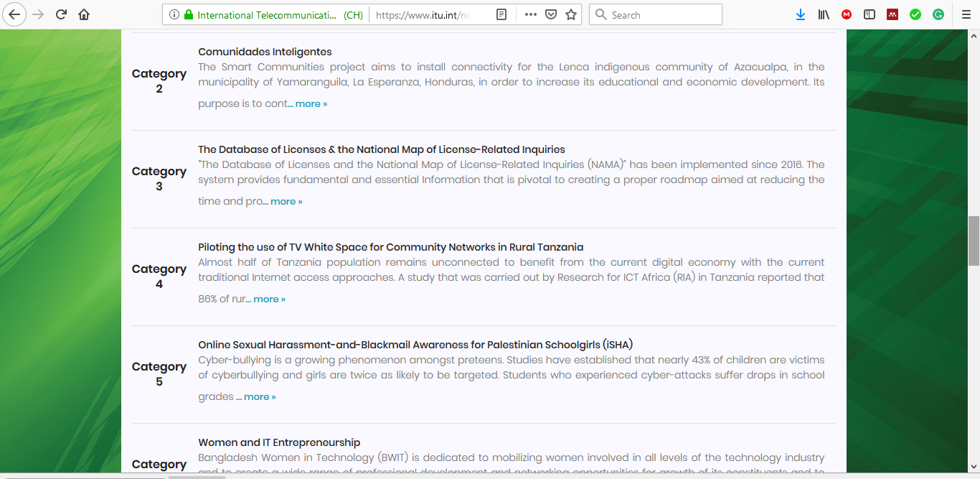The width and height of the screenshot is (980, 479).
Task: Expand 'more »' for Database of Licenses
Action: (x=286, y=201)
